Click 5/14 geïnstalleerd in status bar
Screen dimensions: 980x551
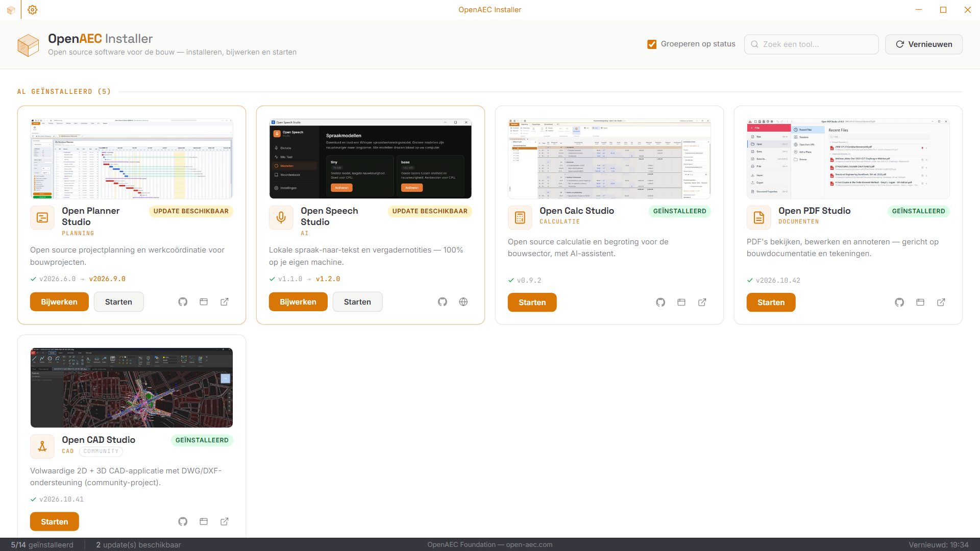[42, 545]
